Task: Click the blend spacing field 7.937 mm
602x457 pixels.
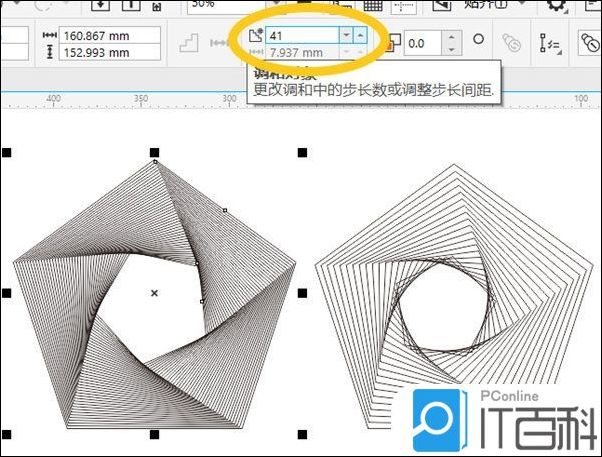Action: tap(302, 52)
